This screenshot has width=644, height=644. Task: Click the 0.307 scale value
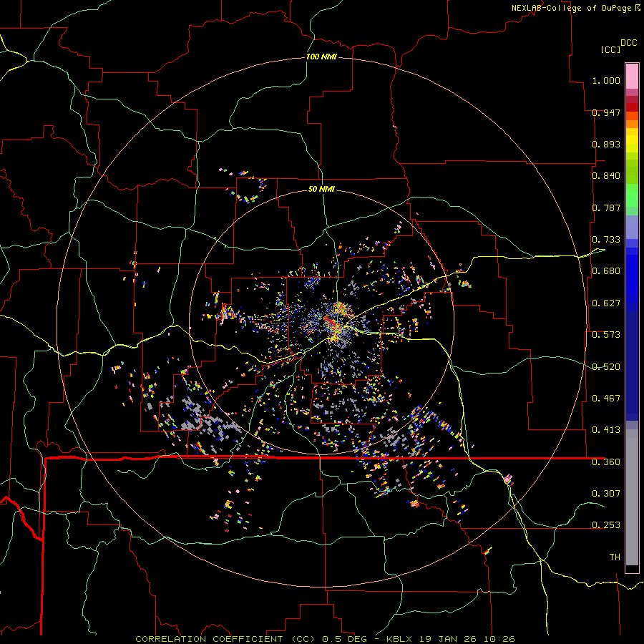click(606, 494)
